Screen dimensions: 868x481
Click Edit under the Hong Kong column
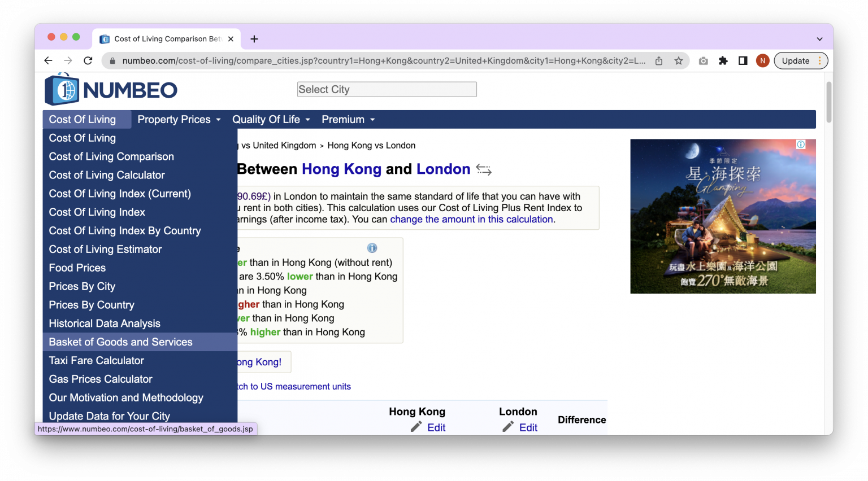pos(436,428)
